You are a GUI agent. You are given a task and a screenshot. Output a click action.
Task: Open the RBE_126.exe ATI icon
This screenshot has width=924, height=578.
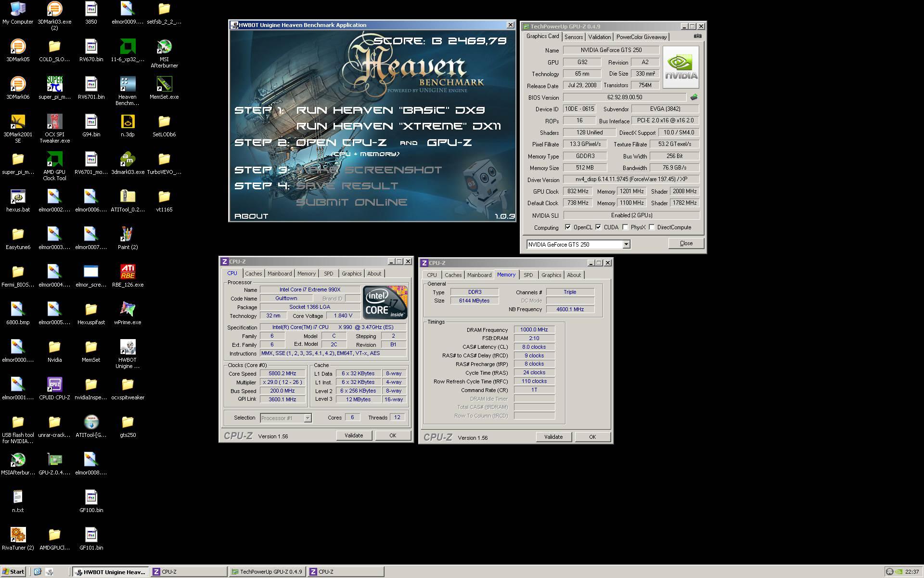point(128,276)
